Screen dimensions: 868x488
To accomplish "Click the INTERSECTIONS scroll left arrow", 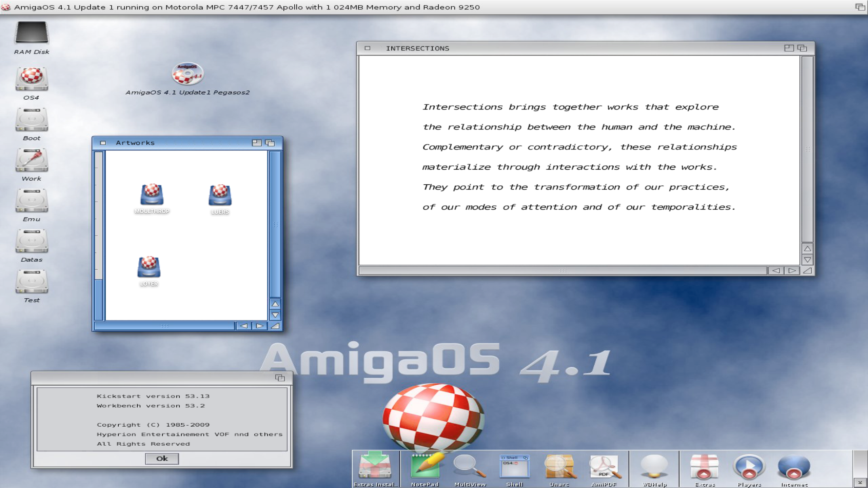I will click(x=776, y=270).
